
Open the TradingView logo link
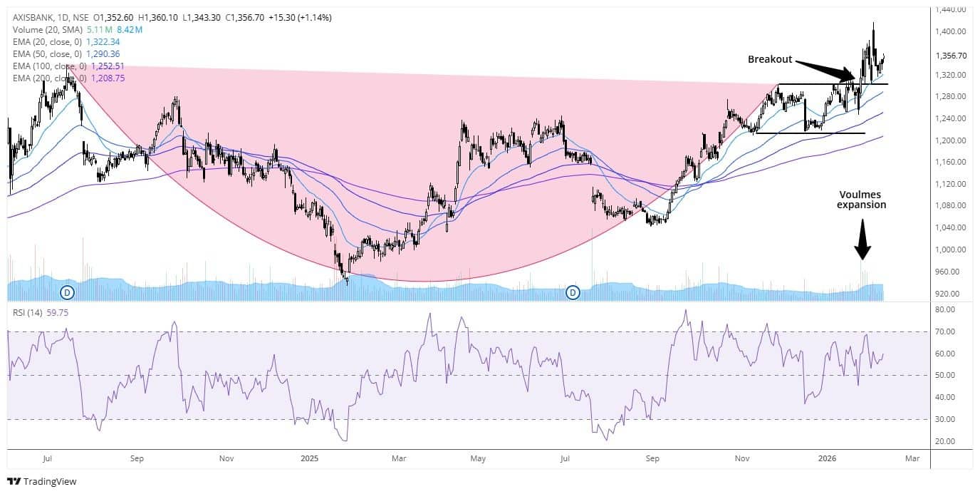[41, 481]
